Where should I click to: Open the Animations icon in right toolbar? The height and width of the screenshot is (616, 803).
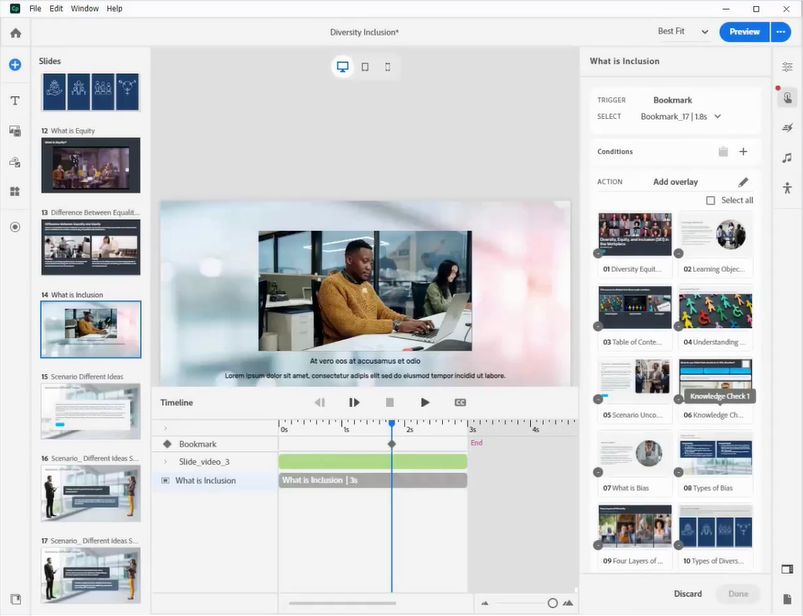tap(787, 128)
